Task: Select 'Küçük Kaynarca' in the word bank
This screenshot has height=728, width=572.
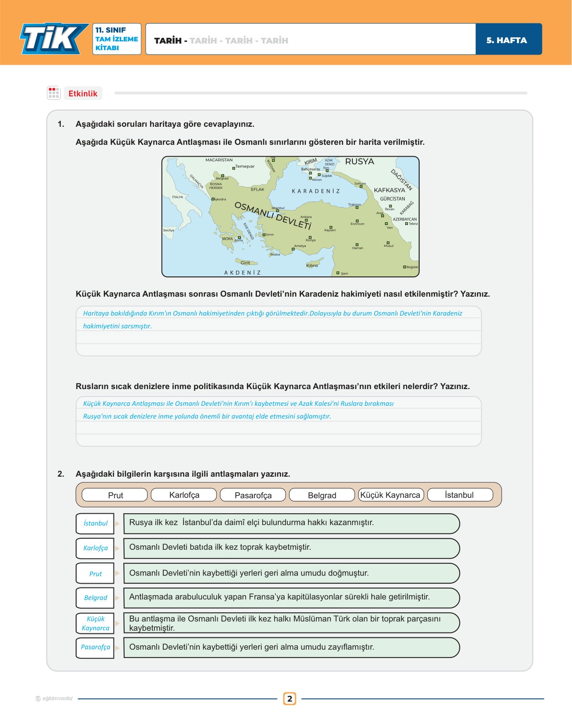Action: point(391,495)
